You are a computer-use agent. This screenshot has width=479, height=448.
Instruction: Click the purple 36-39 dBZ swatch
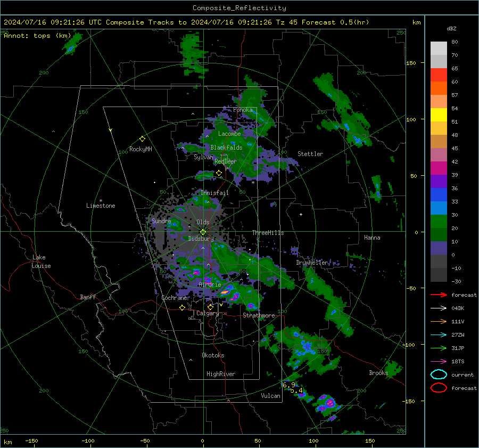pos(439,181)
